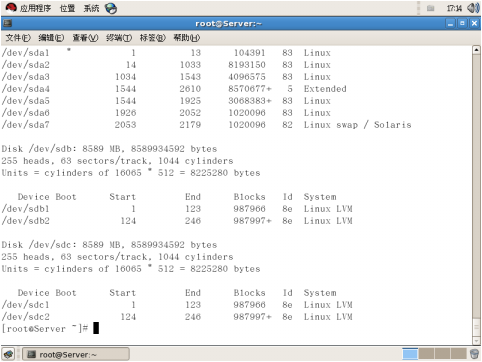Click the 17:14 clock
Screen dimensions: 482x362
454,8
